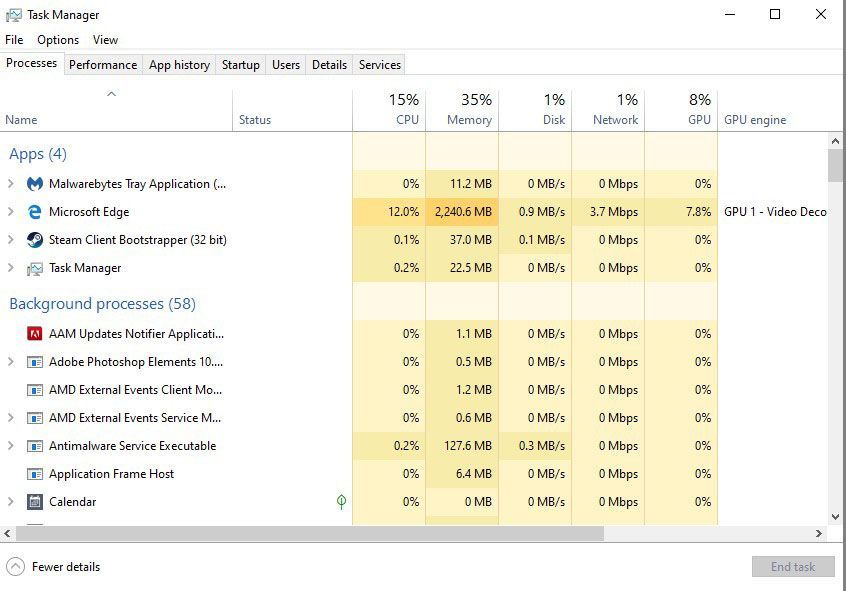Open the View menu

(x=105, y=40)
